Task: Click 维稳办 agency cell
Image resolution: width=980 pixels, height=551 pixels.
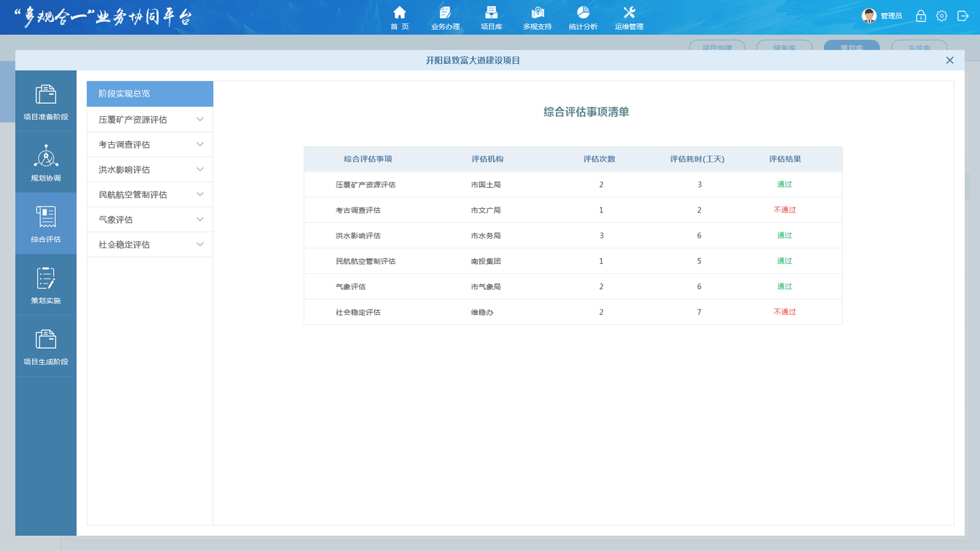Action: point(482,312)
